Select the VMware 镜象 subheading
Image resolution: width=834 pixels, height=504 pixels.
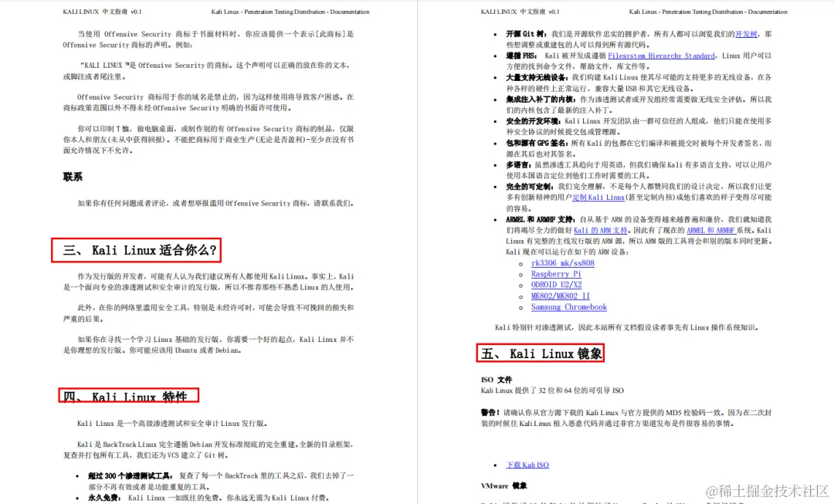(x=503, y=486)
